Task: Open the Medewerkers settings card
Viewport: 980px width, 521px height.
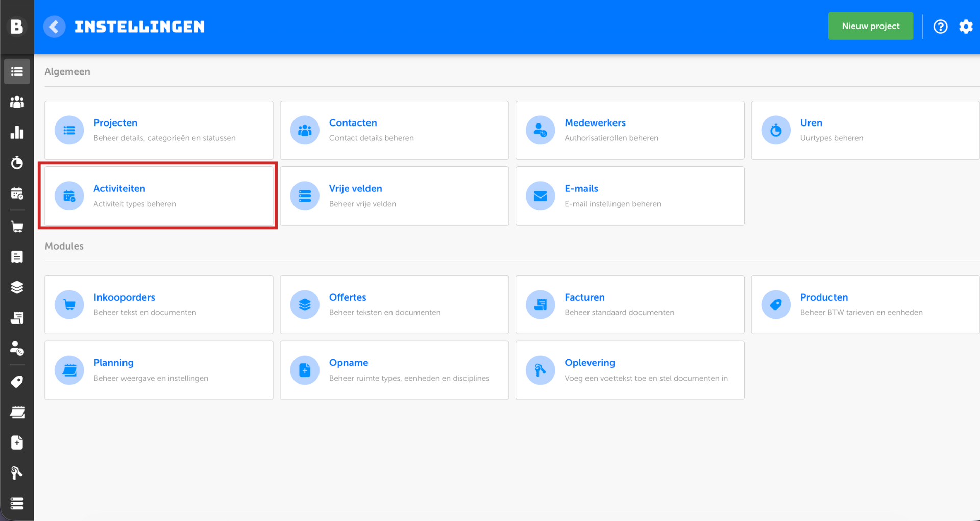Action: point(630,130)
